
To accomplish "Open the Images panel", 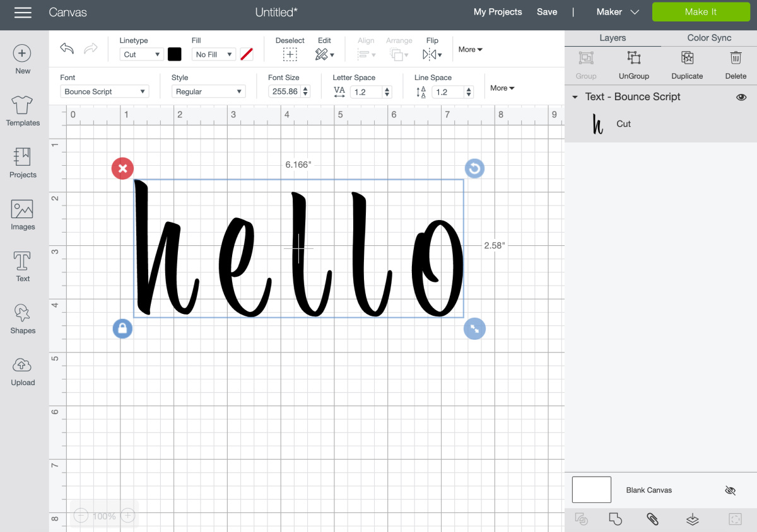I will 22,214.
